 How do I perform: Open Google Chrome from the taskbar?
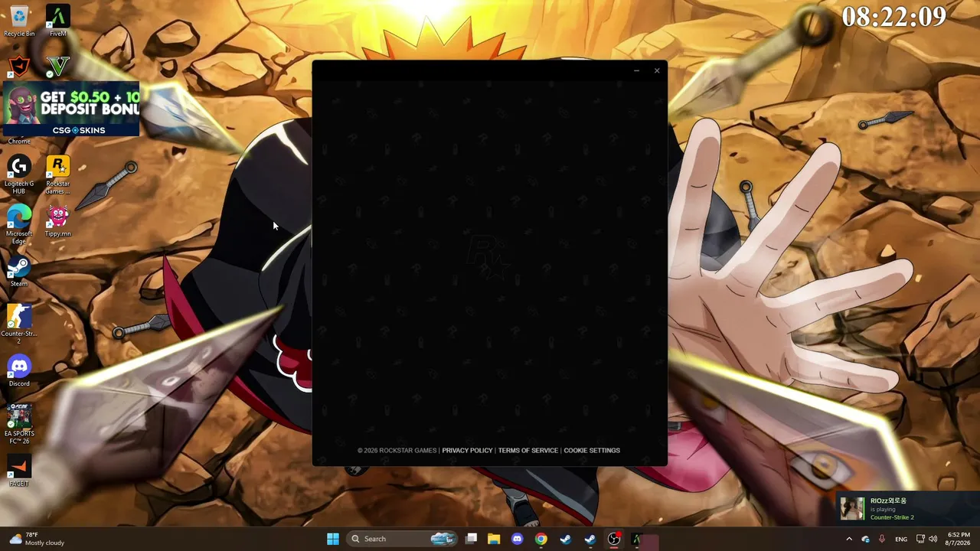click(x=541, y=539)
